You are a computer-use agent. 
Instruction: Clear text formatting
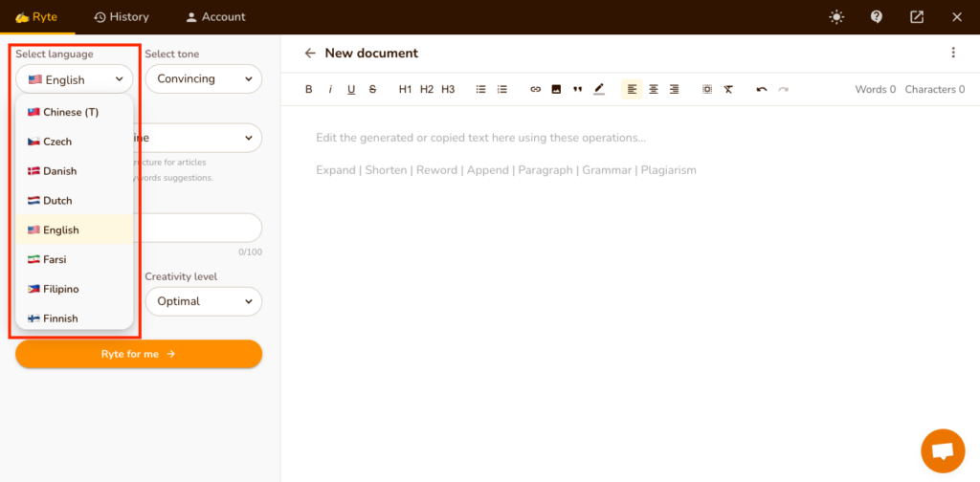pos(728,90)
